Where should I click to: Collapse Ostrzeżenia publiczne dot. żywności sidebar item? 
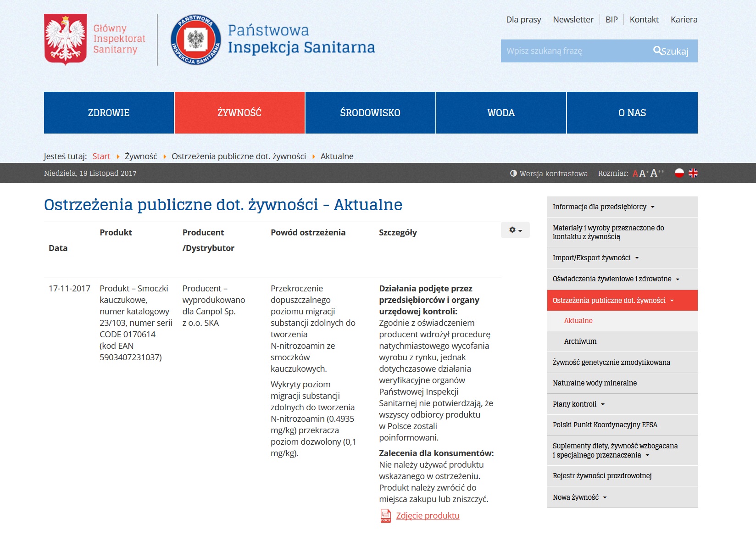coord(622,301)
